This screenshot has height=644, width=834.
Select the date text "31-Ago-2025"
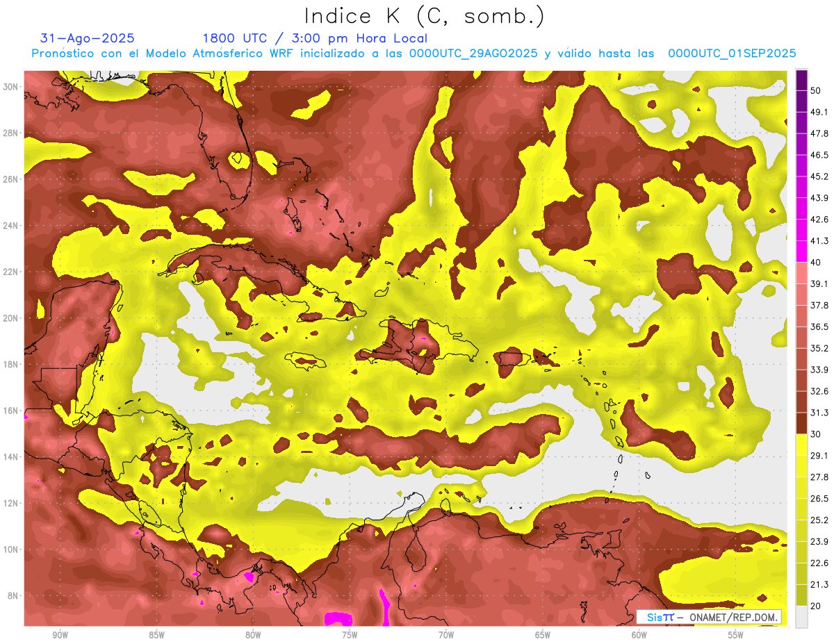[88, 38]
